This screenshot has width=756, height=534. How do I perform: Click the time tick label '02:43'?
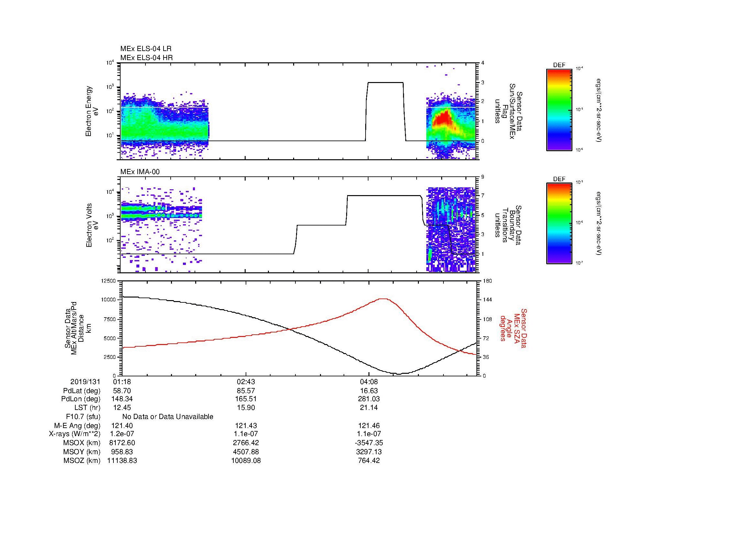pyautogui.click(x=246, y=382)
